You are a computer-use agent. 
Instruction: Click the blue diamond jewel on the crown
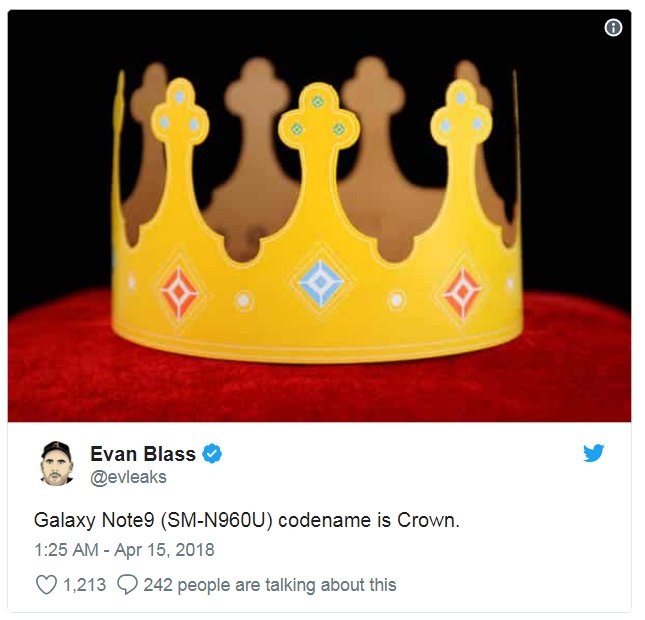point(320,283)
